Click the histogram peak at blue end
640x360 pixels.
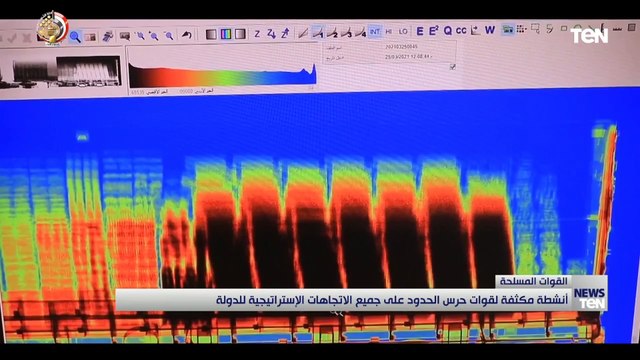point(313,73)
